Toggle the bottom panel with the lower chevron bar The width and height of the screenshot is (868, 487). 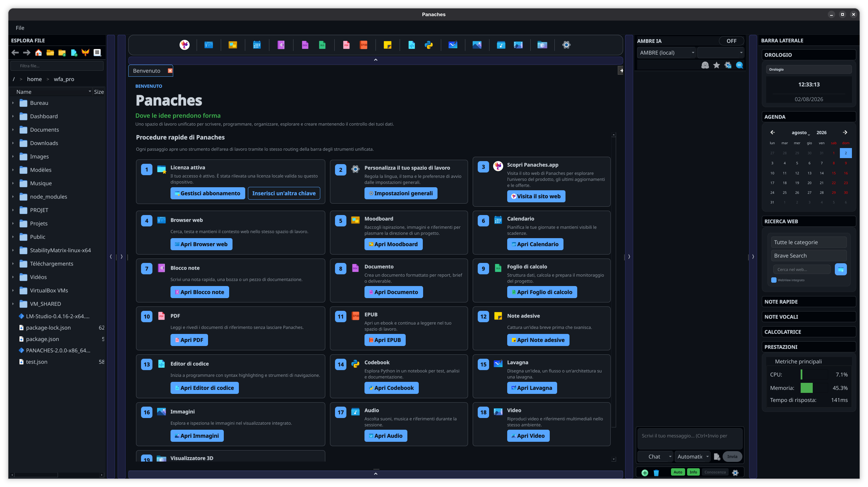pos(375,474)
